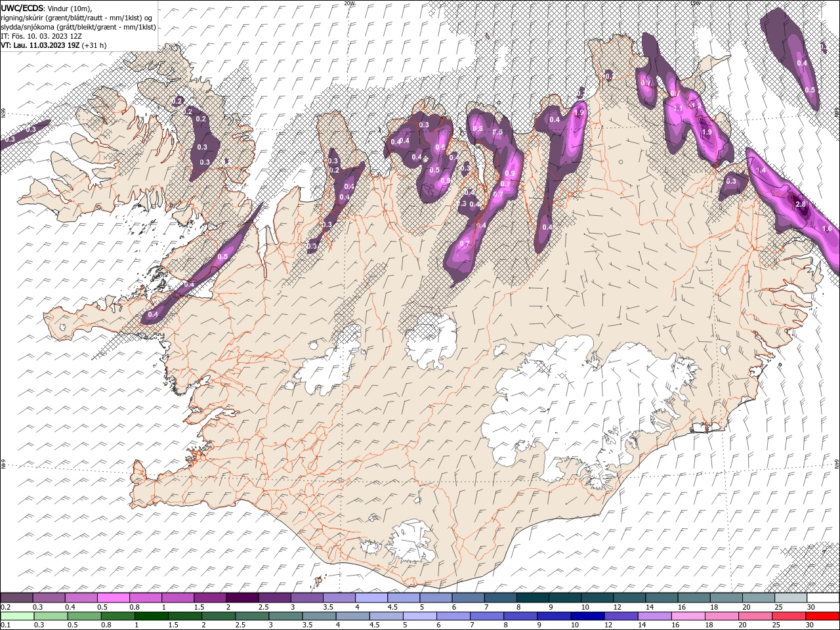Click the 1.4 precipitation value on the map
Screen dimensions: 840x630
pos(761,170)
